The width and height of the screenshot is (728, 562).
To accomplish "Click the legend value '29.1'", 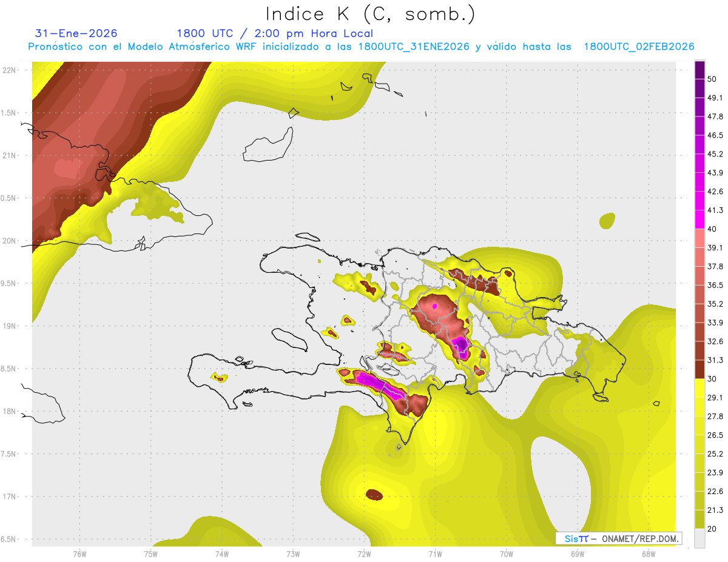I will tap(715, 398).
